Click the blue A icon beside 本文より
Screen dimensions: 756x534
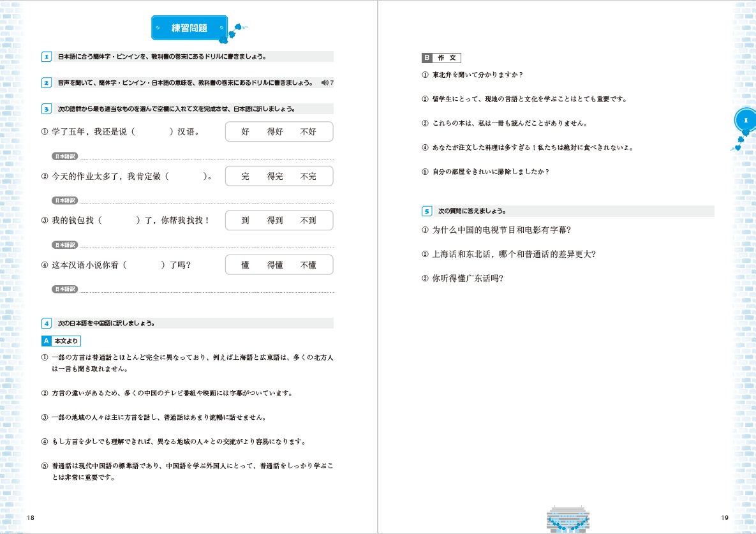(x=45, y=341)
